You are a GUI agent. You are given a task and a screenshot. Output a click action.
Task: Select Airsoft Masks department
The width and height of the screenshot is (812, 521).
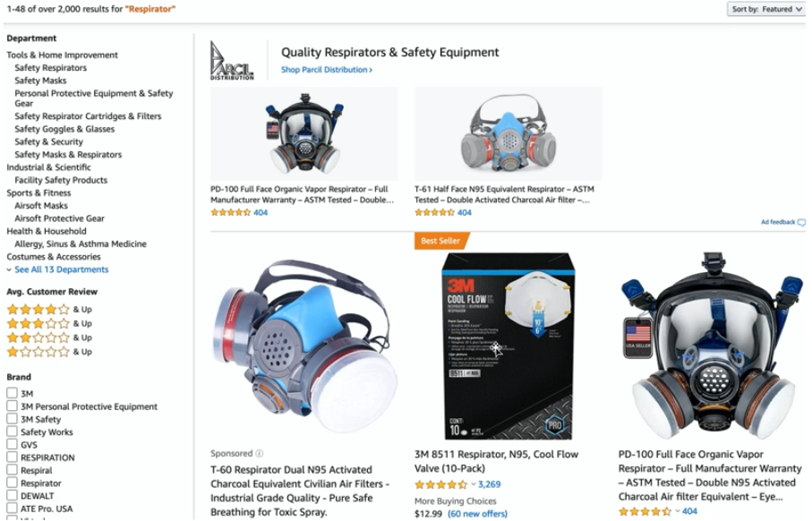tap(41, 206)
